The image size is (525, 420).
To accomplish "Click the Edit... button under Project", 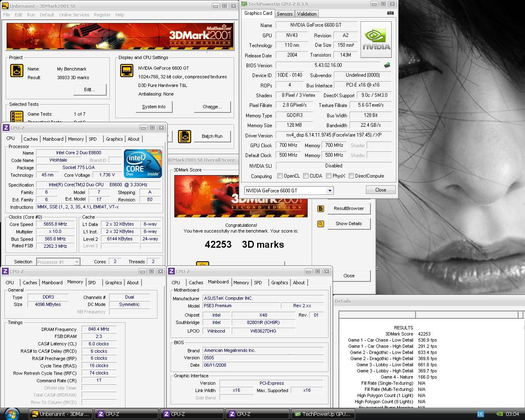I will (90, 89).
